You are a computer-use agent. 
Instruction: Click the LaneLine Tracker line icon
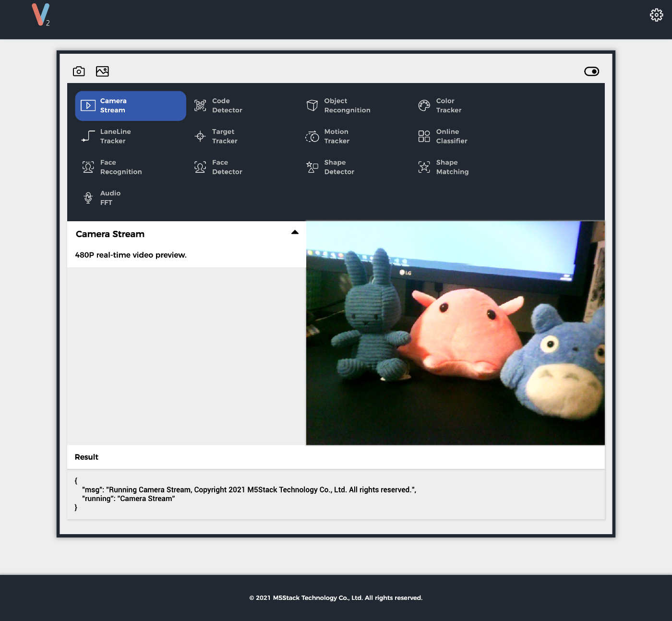pyautogui.click(x=88, y=136)
